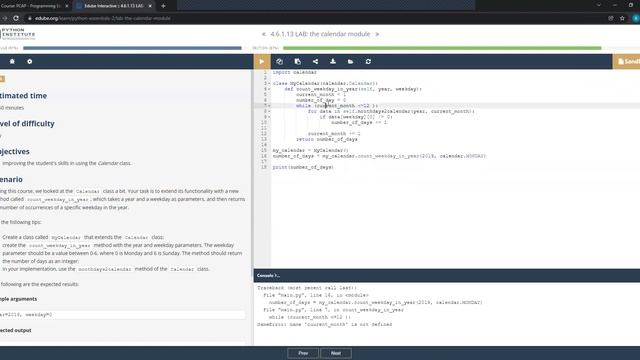This screenshot has width=640, height=360.
Task: Click the 'my_calendar = MyCalendar()' line
Action: (x=310, y=150)
